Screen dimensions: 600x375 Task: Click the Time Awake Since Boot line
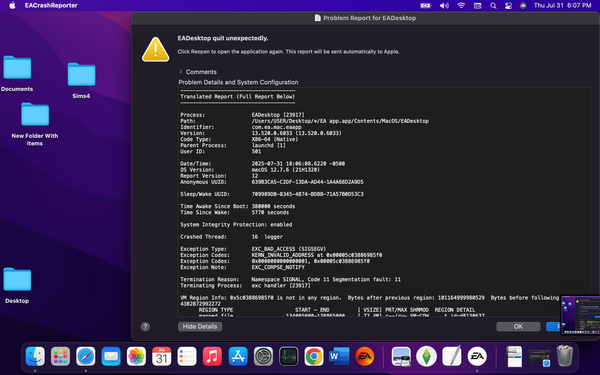pos(238,206)
